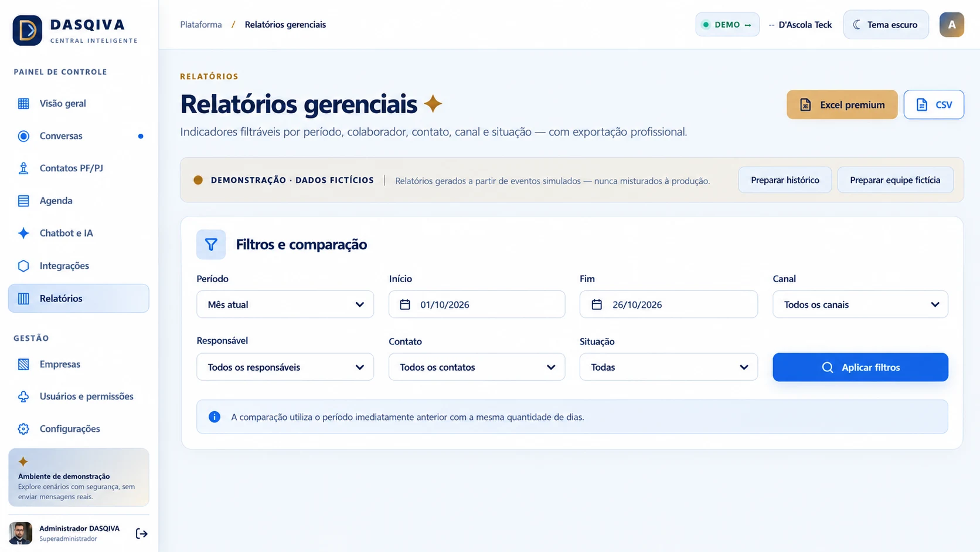980x552 pixels.
Task: Click the user avatar A in header
Action: [x=952, y=25]
